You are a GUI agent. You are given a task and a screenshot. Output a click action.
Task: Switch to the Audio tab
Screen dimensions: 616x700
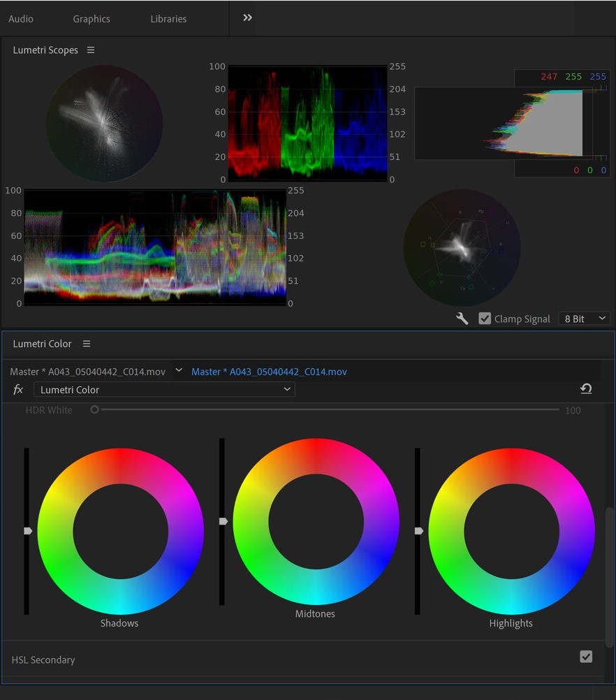(20, 19)
